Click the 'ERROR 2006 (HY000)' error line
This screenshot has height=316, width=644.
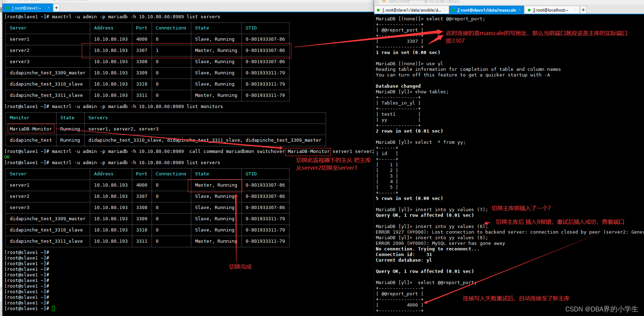click(x=440, y=243)
